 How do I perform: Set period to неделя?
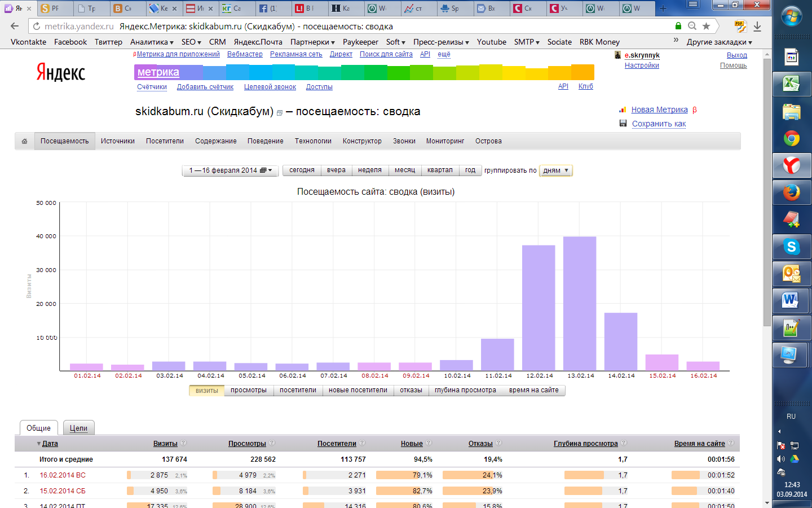tap(370, 170)
